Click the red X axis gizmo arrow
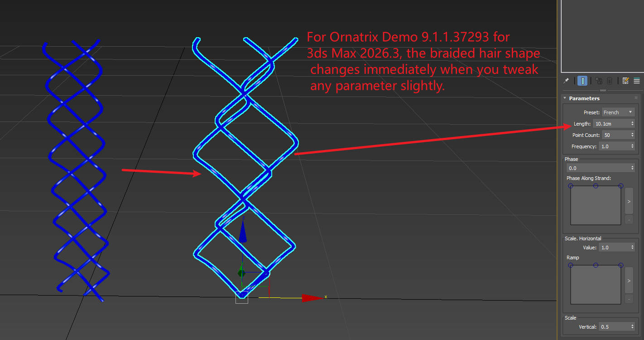644x340 pixels. 312,298
